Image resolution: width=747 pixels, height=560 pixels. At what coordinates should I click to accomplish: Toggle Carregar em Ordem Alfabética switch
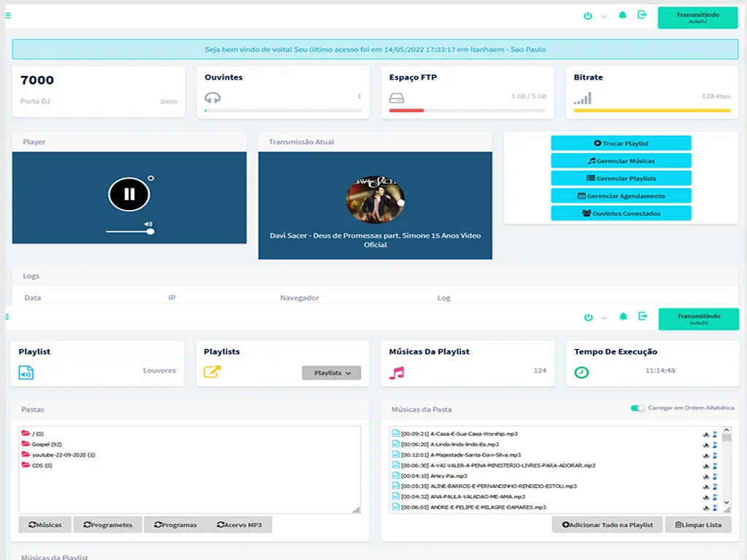tap(638, 408)
